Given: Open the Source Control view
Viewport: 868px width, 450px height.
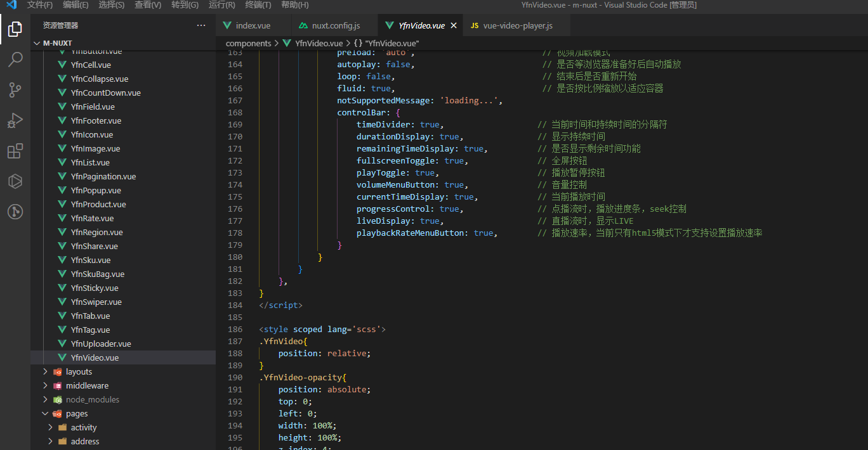Looking at the screenshot, I should click(x=15, y=90).
